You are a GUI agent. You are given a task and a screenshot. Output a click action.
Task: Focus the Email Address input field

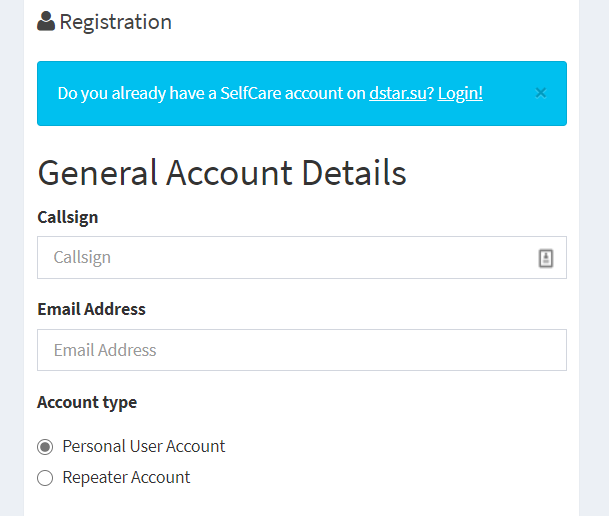click(x=302, y=350)
